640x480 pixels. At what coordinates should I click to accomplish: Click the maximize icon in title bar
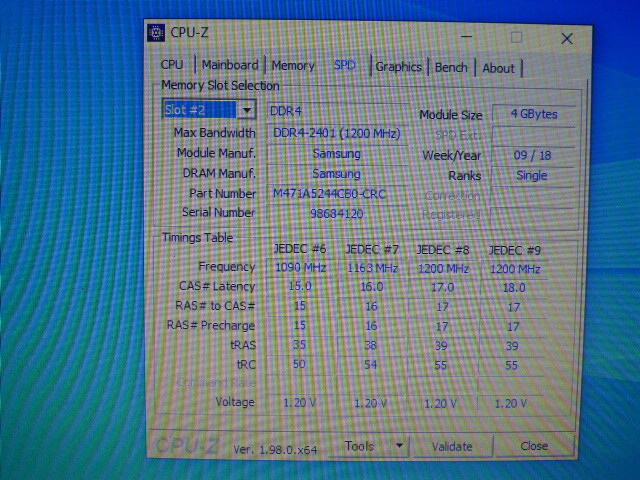[516, 38]
